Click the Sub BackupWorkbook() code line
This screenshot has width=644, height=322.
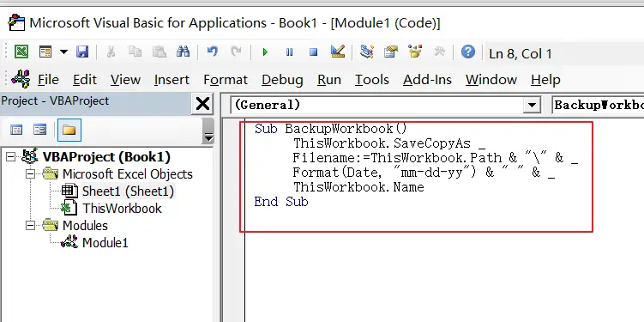coord(331,129)
